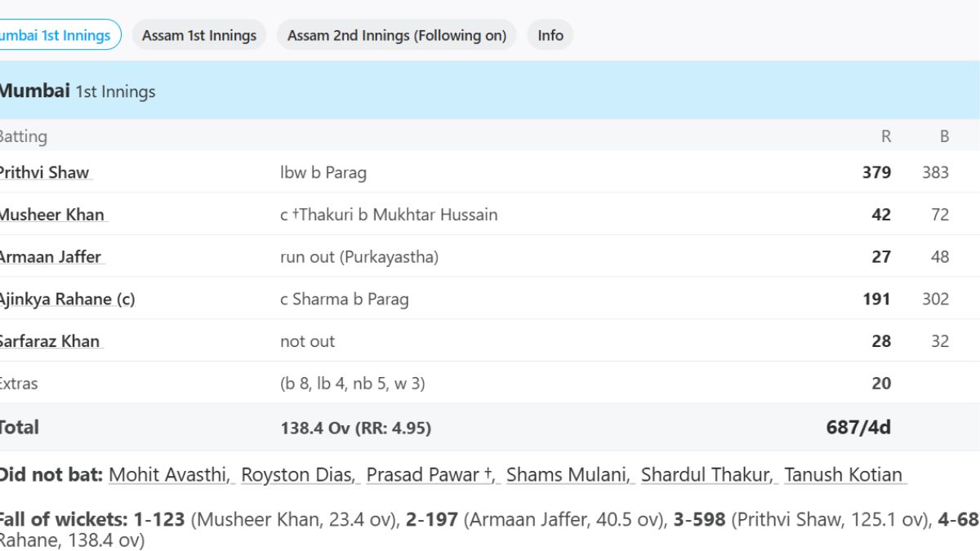980x551 pixels.
Task: Select Sarfaraz Khan in the batting card
Action: click(50, 341)
